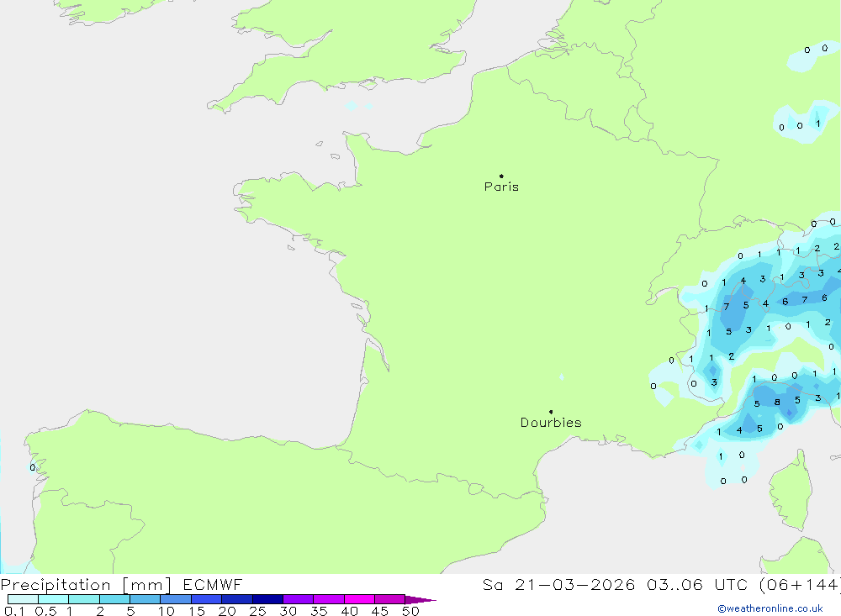Click the precipitation value "8" on the map

tap(777, 402)
